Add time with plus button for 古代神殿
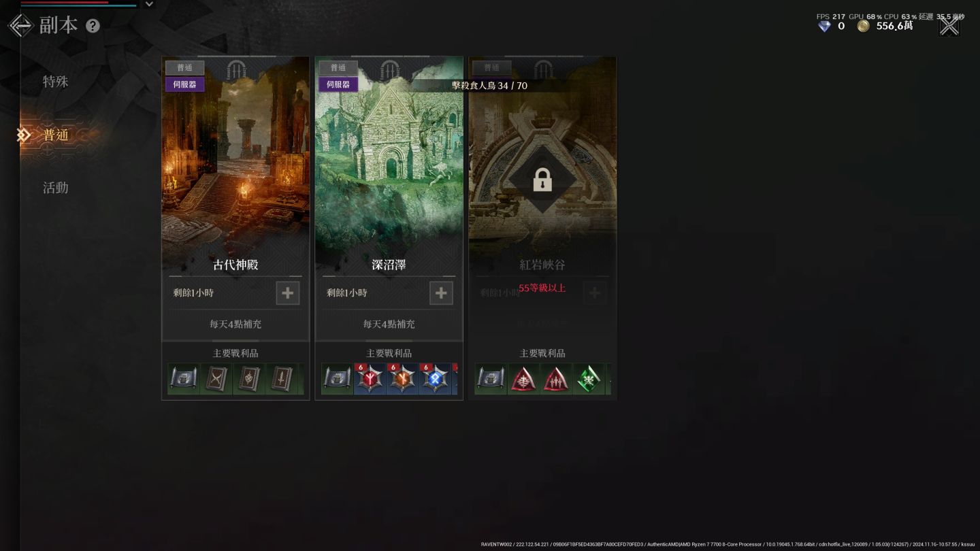This screenshot has width=980, height=551. (287, 293)
